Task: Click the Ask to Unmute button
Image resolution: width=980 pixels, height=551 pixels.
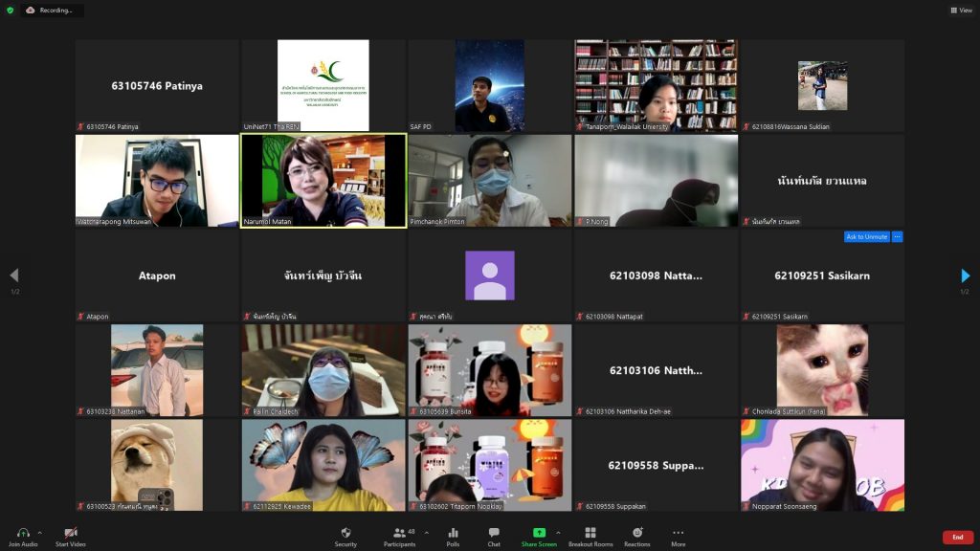Action: point(866,236)
